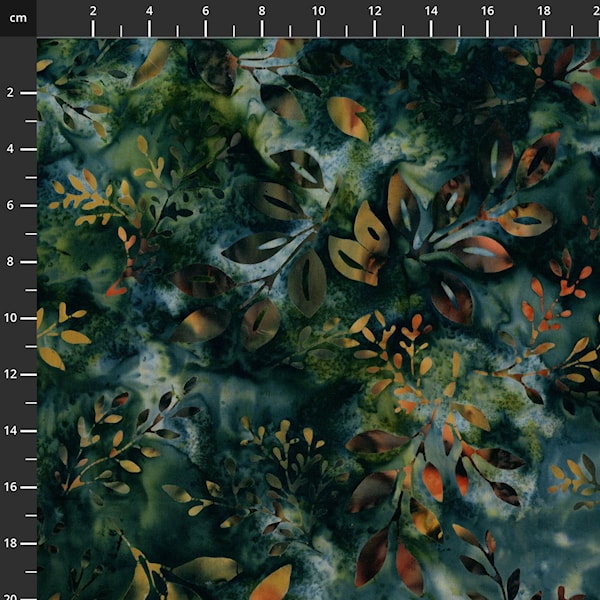Select the 16 mark on the vertical ruler
Screen dimensions: 600x600
point(10,486)
